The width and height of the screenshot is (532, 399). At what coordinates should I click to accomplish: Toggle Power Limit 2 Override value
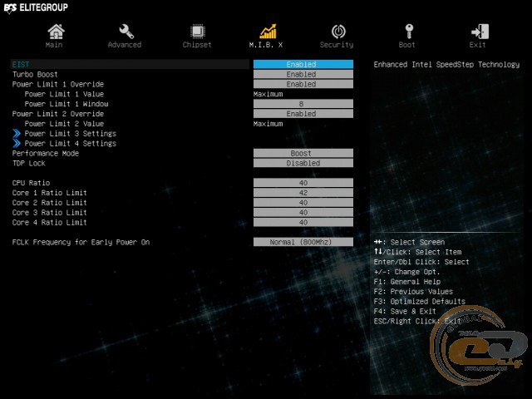tap(303, 114)
